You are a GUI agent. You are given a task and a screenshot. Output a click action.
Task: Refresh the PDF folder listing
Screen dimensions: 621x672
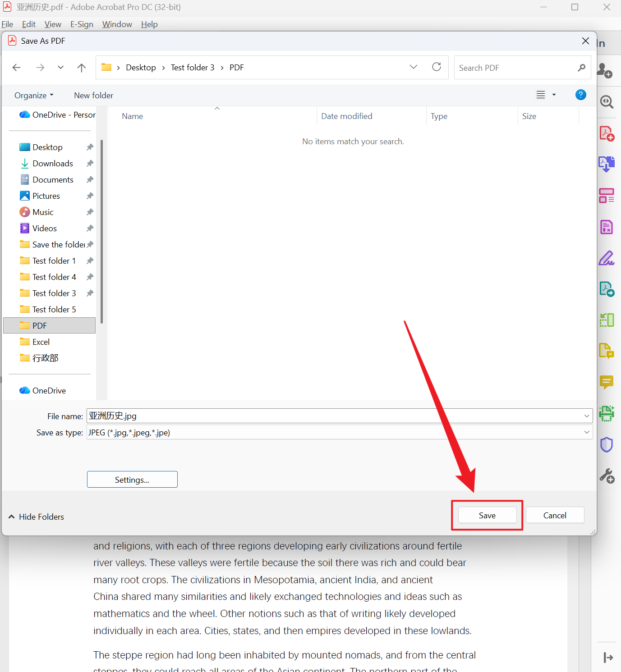click(x=437, y=67)
